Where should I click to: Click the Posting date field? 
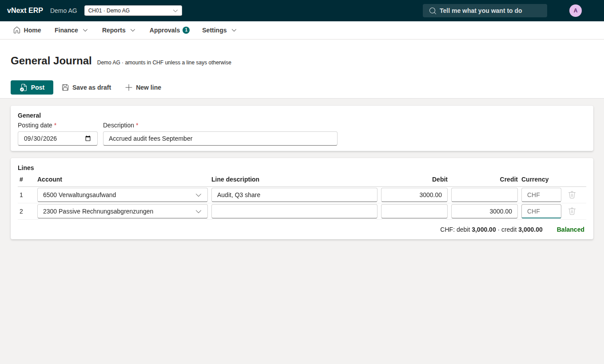pyautogui.click(x=58, y=138)
